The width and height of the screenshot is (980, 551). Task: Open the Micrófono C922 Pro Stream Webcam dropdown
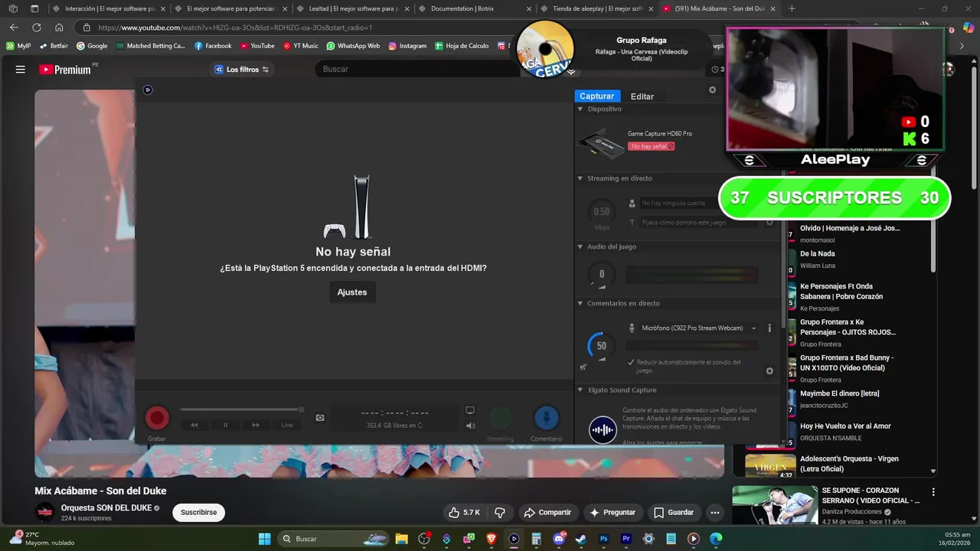pyautogui.click(x=698, y=328)
